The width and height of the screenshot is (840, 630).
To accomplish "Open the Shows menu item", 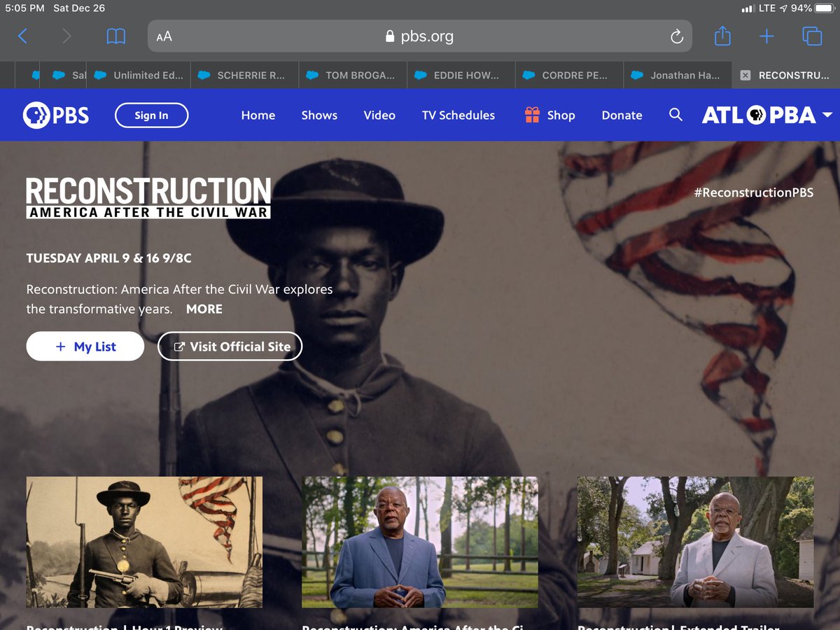I will point(319,115).
